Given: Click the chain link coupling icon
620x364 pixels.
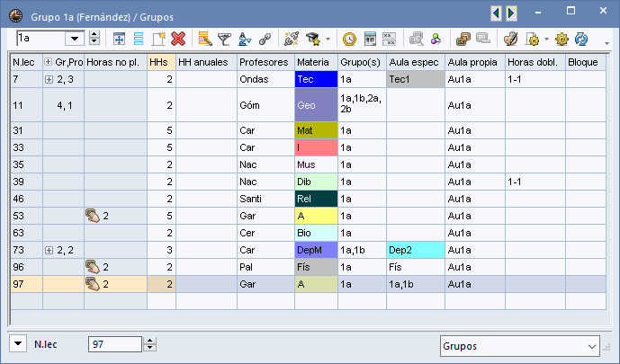Looking at the screenshot, I should [265, 39].
